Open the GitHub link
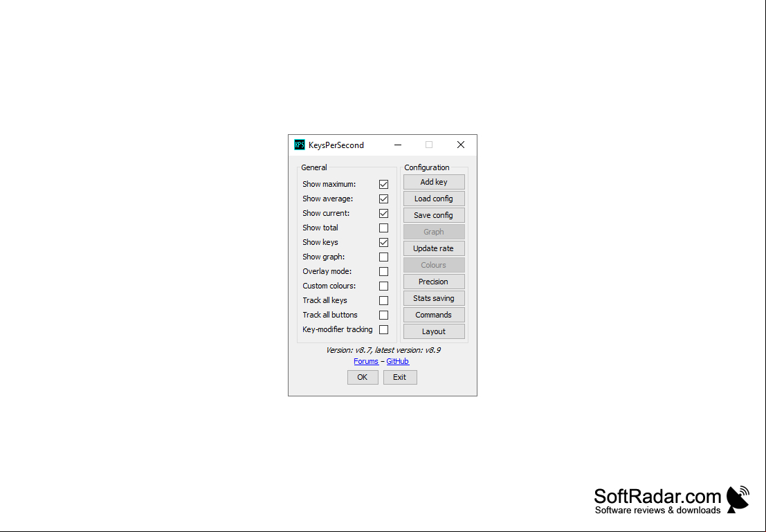The height and width of the screenshot is (532, 766). point(398,362)
